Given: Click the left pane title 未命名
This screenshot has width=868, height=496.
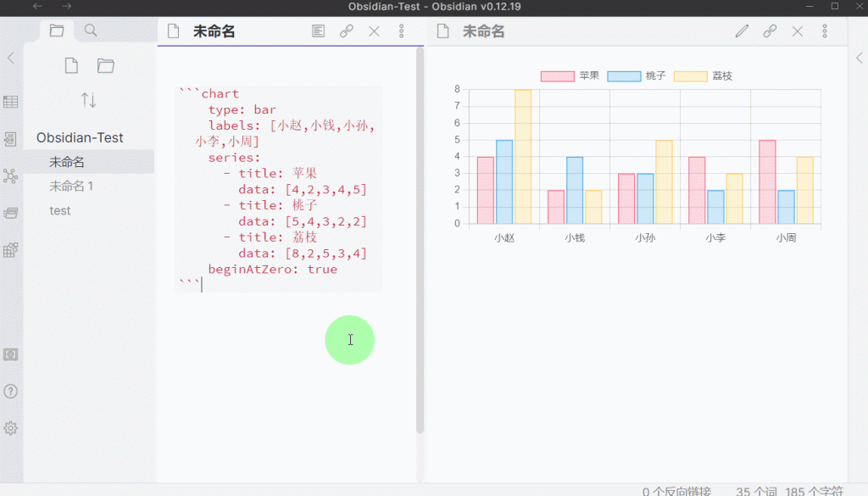Looking at the screenshot, I should [x=214, y=31].
